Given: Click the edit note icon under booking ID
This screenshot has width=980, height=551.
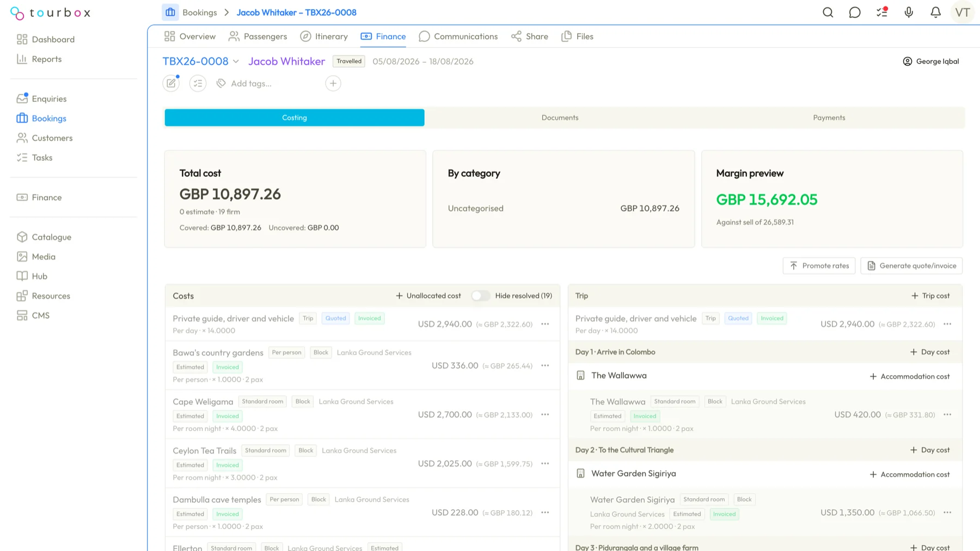Looking at the screenshot, I should [171, 83].
